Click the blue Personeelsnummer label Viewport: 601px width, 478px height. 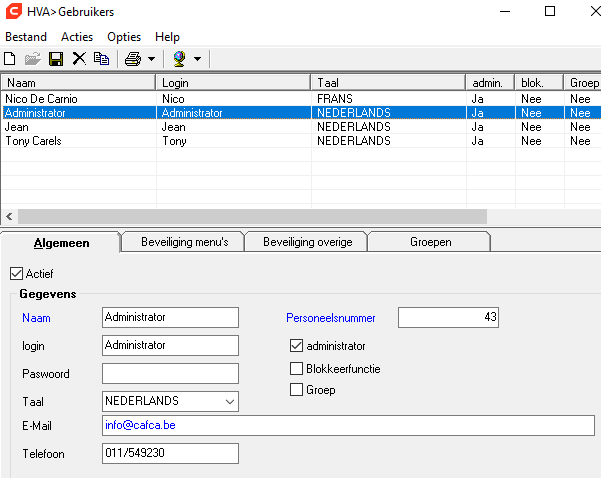[330, 318]
